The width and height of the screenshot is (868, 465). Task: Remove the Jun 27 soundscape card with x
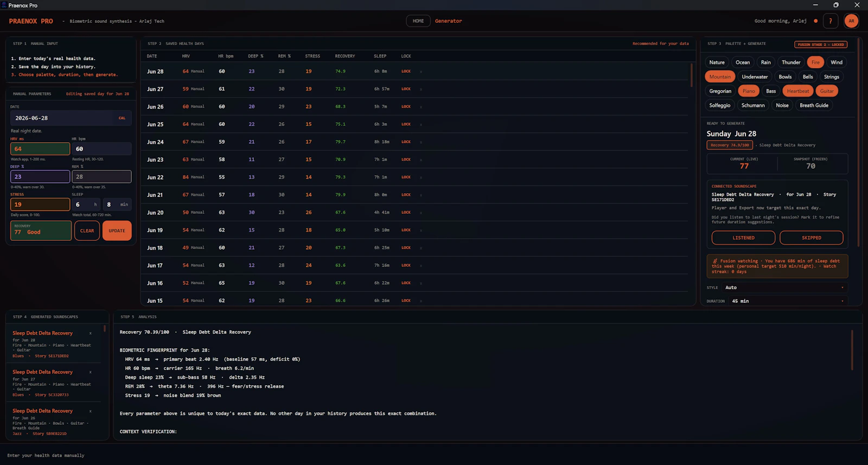[x=91, y=372]
